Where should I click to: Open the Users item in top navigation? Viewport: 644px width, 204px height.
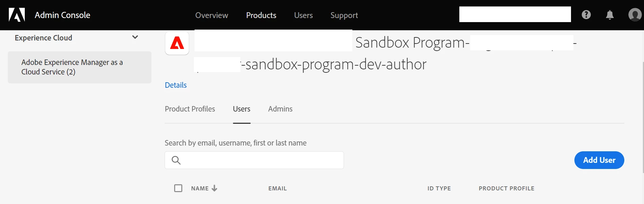[x=303, y=15]
